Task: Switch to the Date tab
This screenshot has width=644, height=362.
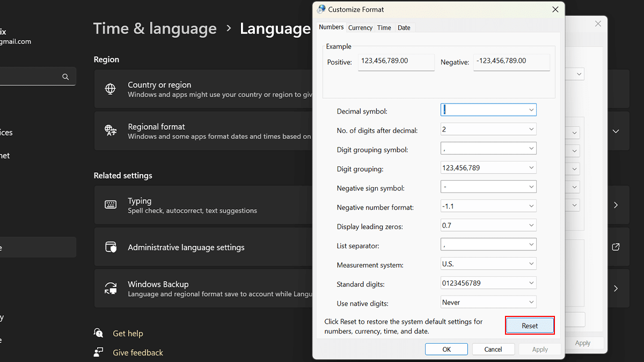Action: (x=404, y=27)
